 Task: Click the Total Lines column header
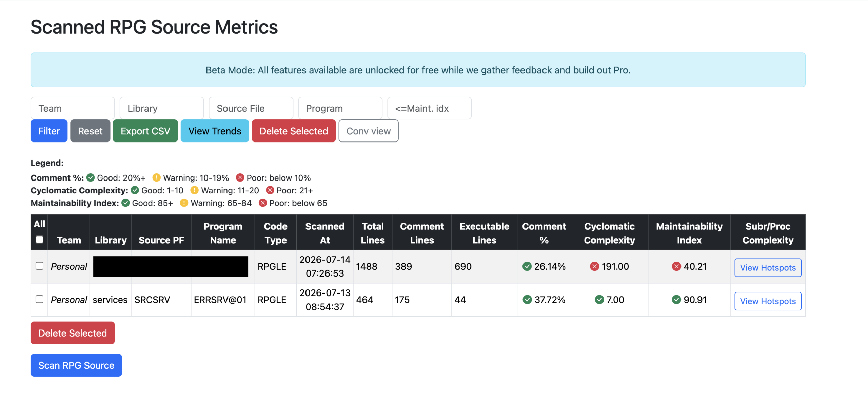[x=373, y=233]
